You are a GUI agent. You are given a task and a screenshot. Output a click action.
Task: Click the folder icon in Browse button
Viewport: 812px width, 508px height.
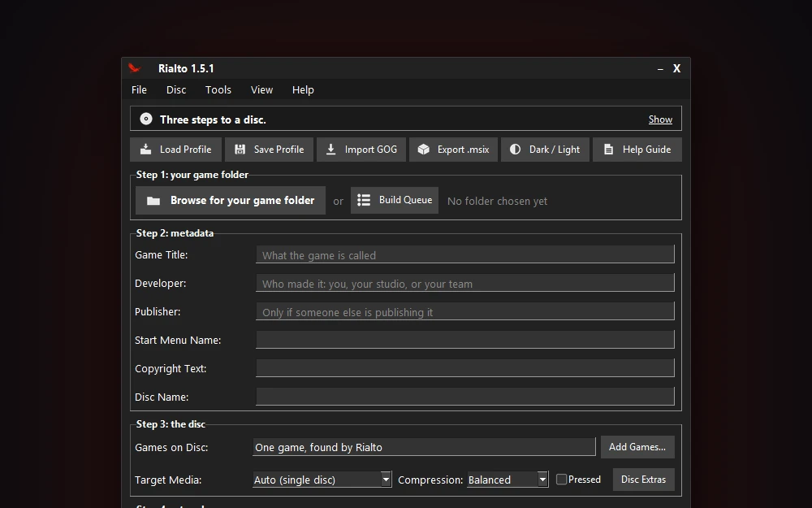[x=153, y=201]
